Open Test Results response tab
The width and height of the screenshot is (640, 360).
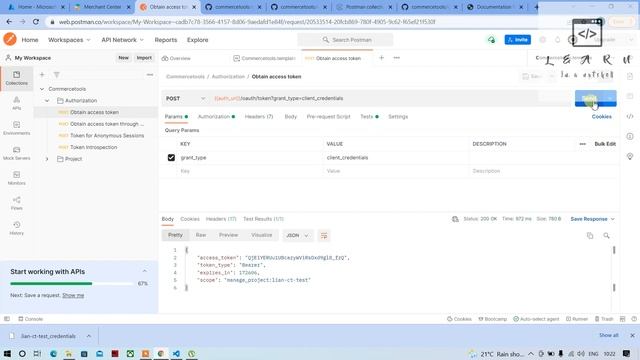(x=263, y=219)
